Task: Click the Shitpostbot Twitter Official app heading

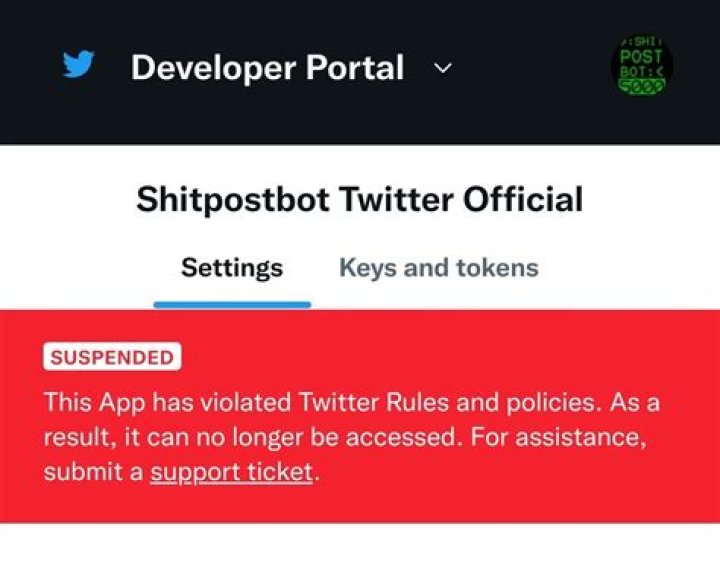Action: click(x=360, y=200)
